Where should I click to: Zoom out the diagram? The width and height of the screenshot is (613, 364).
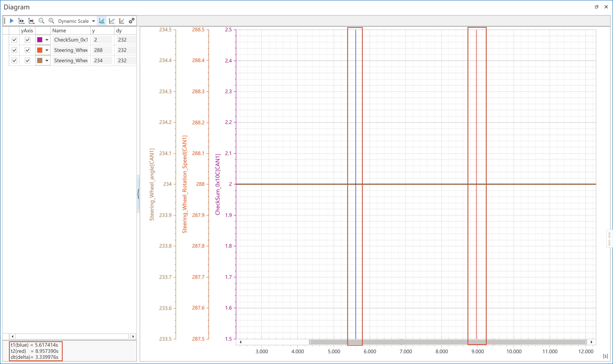42,21
